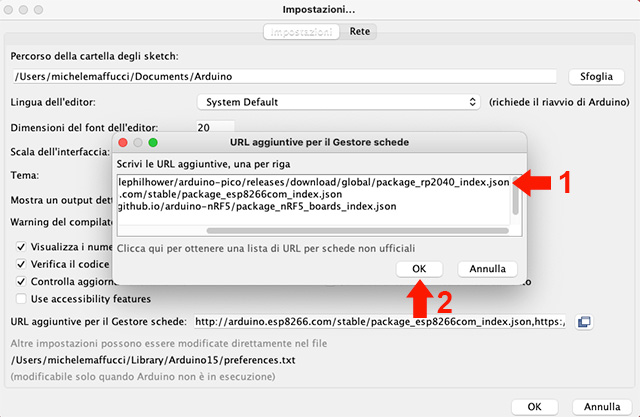The width and height of the screenshot is (640, 417).
Task: Click the green zoom button of the dialog
Action: click(153, 143)
